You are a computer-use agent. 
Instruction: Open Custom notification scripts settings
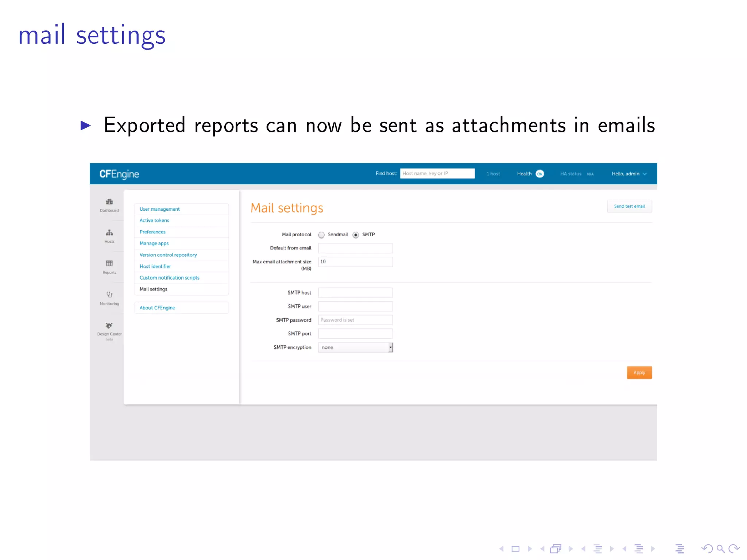[x=181, y=278]
